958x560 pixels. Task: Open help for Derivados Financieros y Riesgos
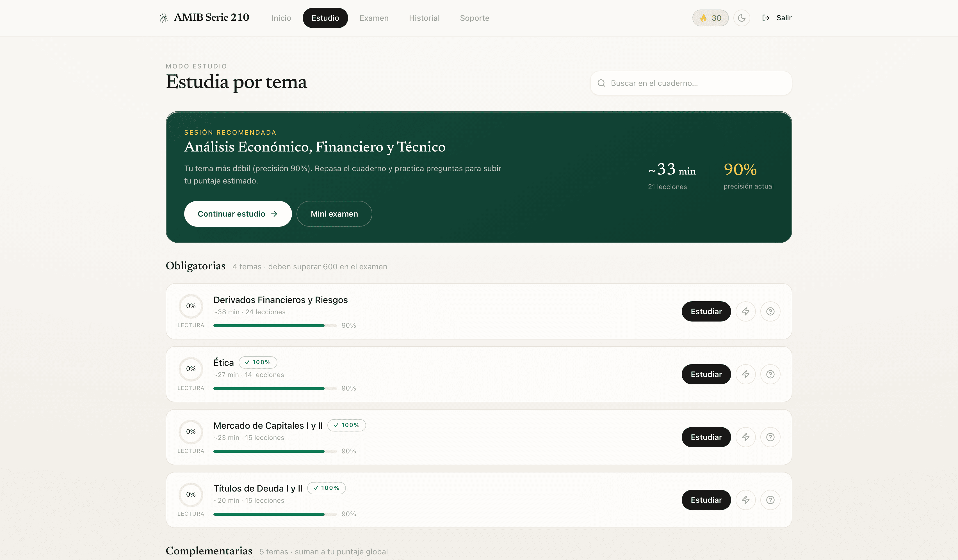pyautogui.click(x=770, y=311)
